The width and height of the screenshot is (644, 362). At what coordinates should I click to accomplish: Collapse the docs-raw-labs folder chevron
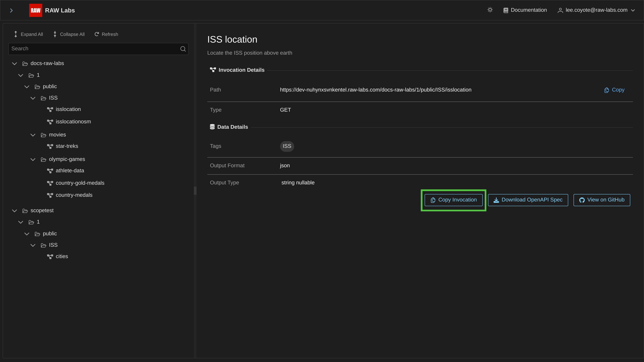click(14, 64)
